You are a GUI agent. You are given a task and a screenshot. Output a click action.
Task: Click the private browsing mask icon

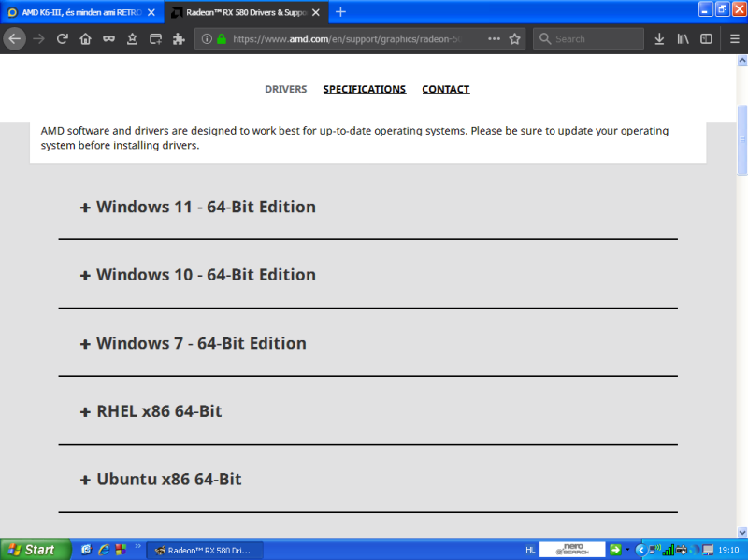tap(108, 39)
